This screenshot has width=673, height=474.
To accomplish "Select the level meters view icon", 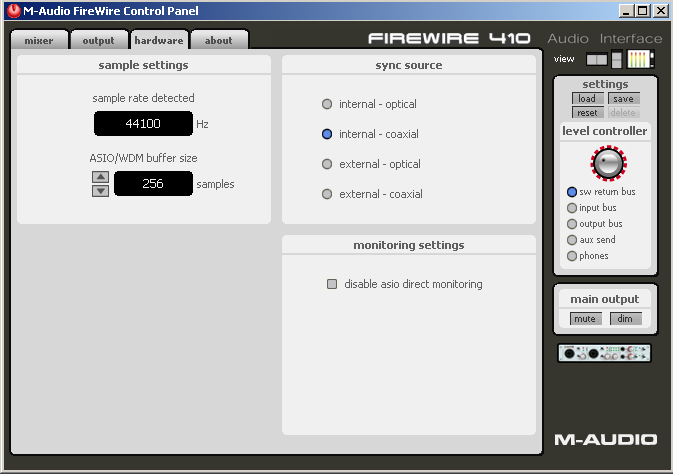I will [x=640, y=59].
